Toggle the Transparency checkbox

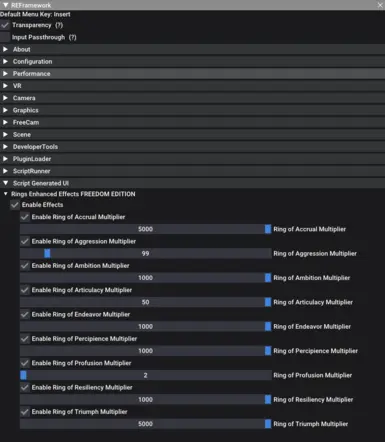(5, 25)
